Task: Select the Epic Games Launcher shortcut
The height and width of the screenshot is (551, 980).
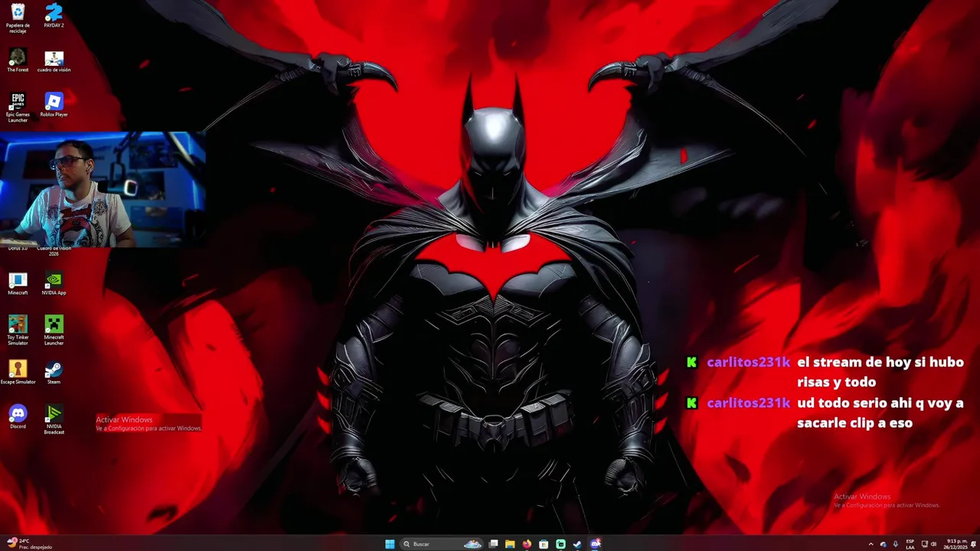Action: 18,106
